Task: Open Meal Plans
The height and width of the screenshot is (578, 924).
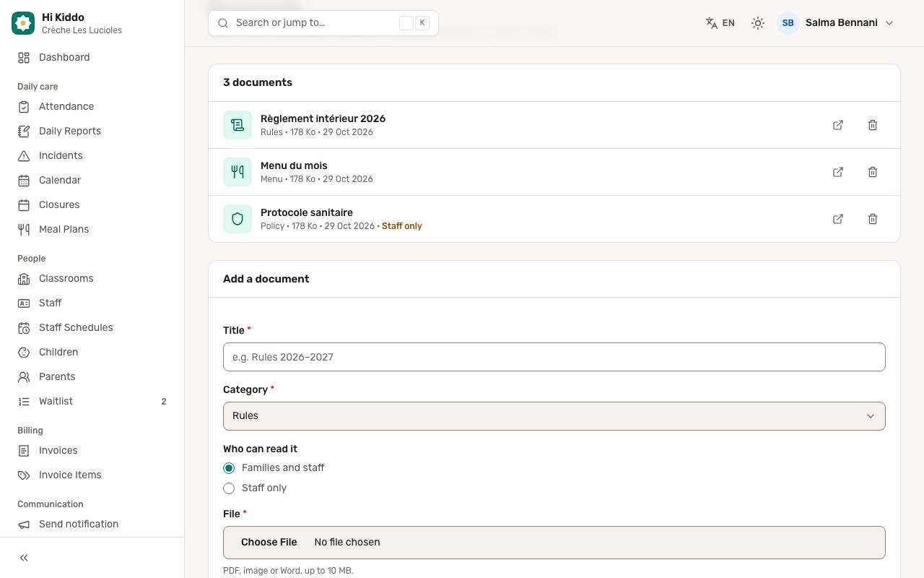Action: 92,229
